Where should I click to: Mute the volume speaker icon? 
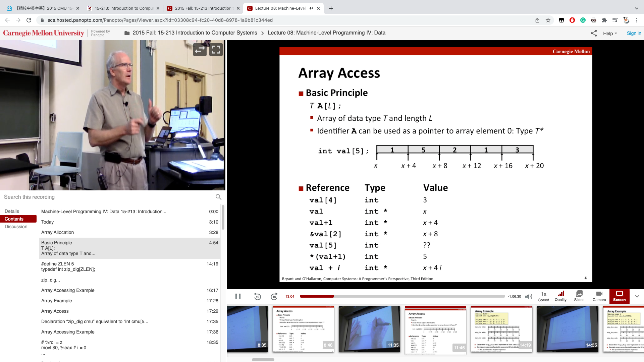[x=529, y=296]
